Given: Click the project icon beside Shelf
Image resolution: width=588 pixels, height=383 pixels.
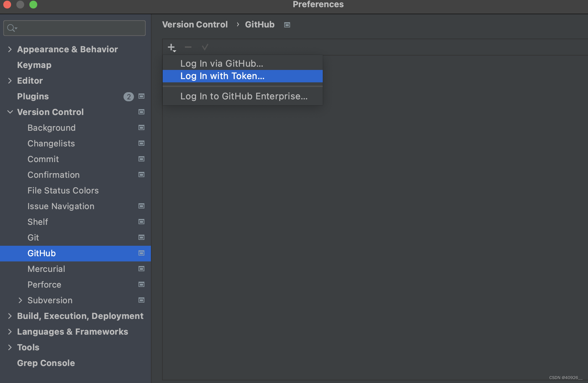Looking at the screenshot, I should [141, 222].
